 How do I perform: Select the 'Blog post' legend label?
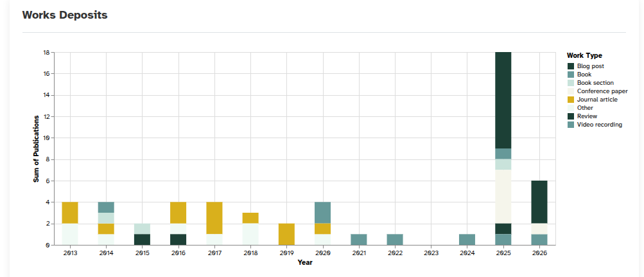coord(590,66)
